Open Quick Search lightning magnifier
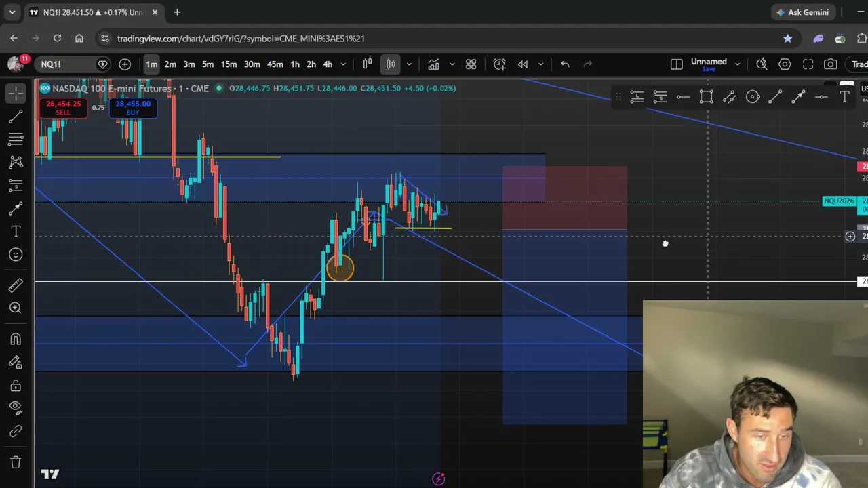 coord(762,64)
